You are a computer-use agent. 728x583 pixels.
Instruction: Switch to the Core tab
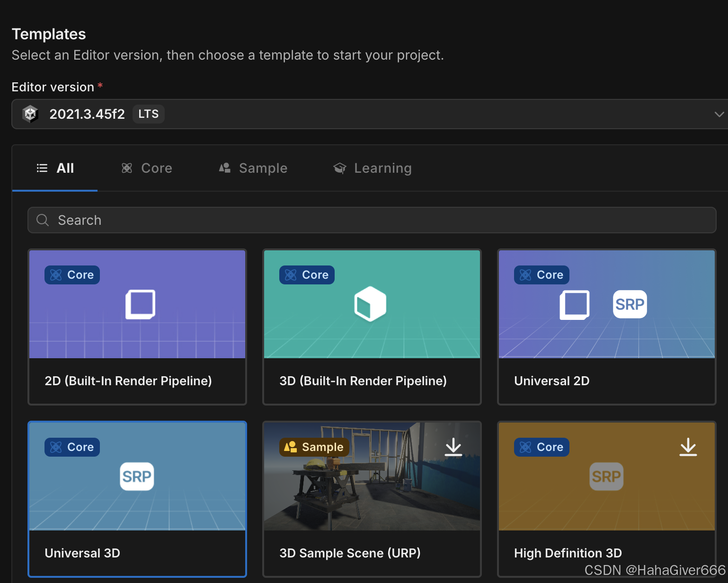click(147, 168)
